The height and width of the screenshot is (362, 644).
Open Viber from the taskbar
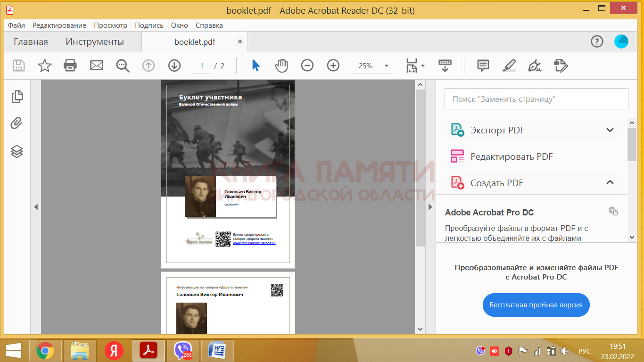(183, 351)
